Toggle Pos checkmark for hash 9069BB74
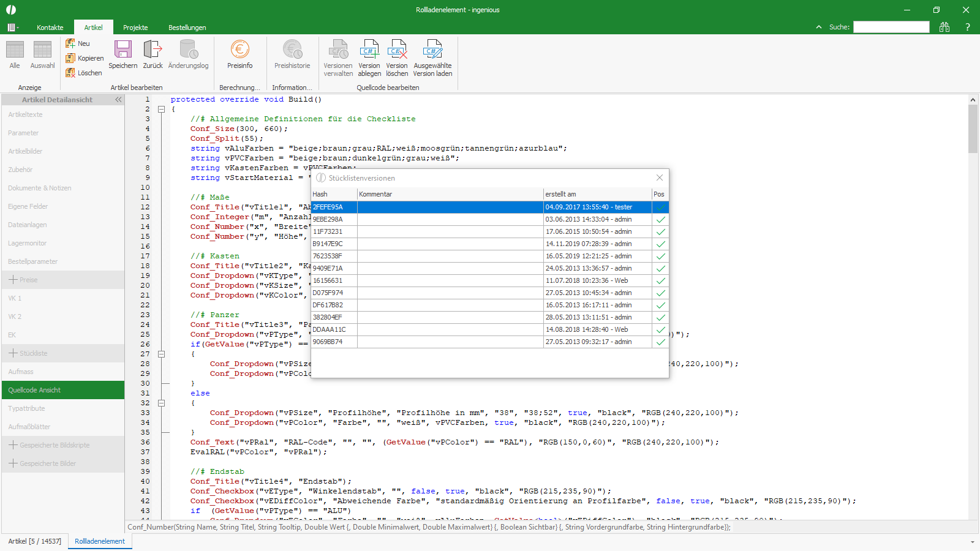This screenshot has height=551, width=980. pos(660,342)
